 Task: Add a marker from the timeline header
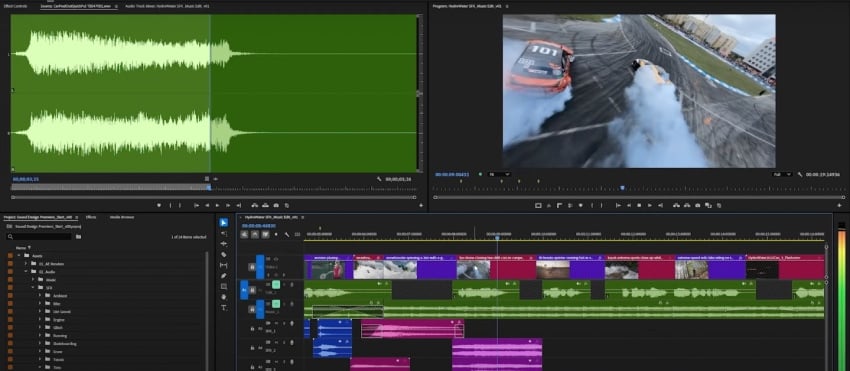pyautogui.click(x=276, y=234)
